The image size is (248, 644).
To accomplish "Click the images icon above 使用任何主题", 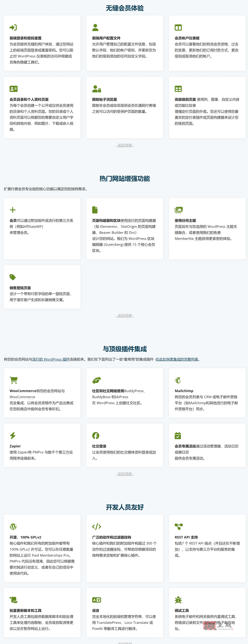I will pyautogui.click(x=179, y=210).
